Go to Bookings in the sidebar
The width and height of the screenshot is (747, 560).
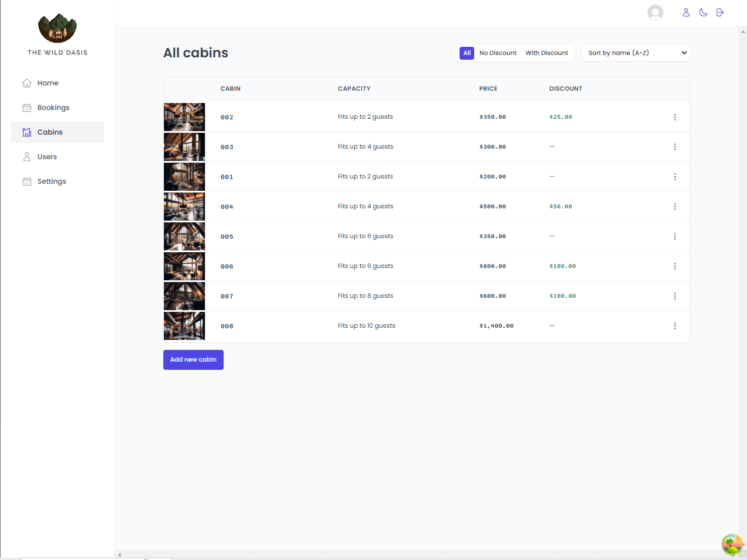coord(53,108)
